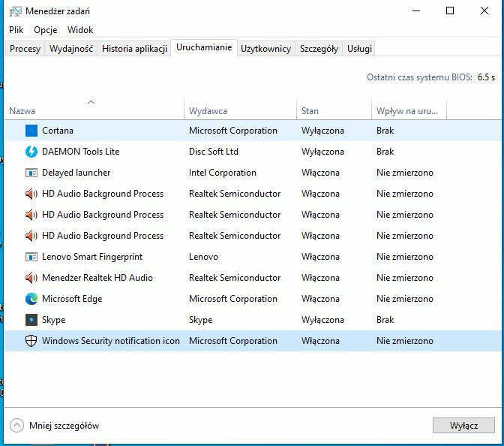
Task: Click Mniej szczegółów label
Action: (64, 426)
